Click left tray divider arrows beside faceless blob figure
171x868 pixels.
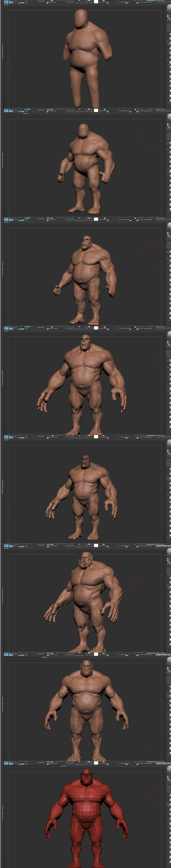[3, 51]
